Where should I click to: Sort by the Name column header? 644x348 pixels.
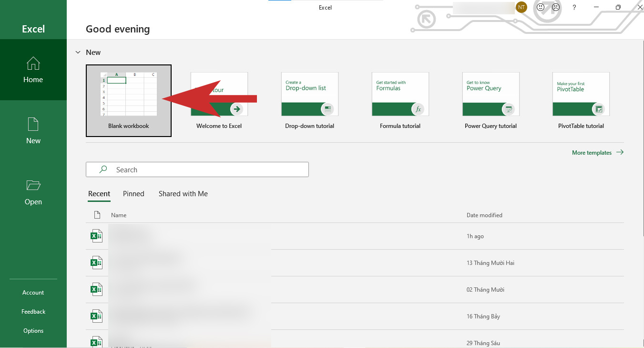pos(119,215)
